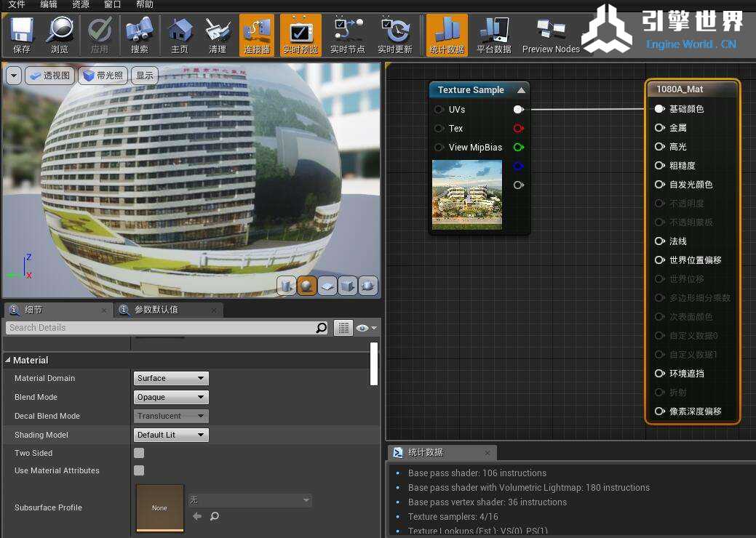Click the magnifier icon in Search Details
The image size is (756, 538).
[321, 327]
